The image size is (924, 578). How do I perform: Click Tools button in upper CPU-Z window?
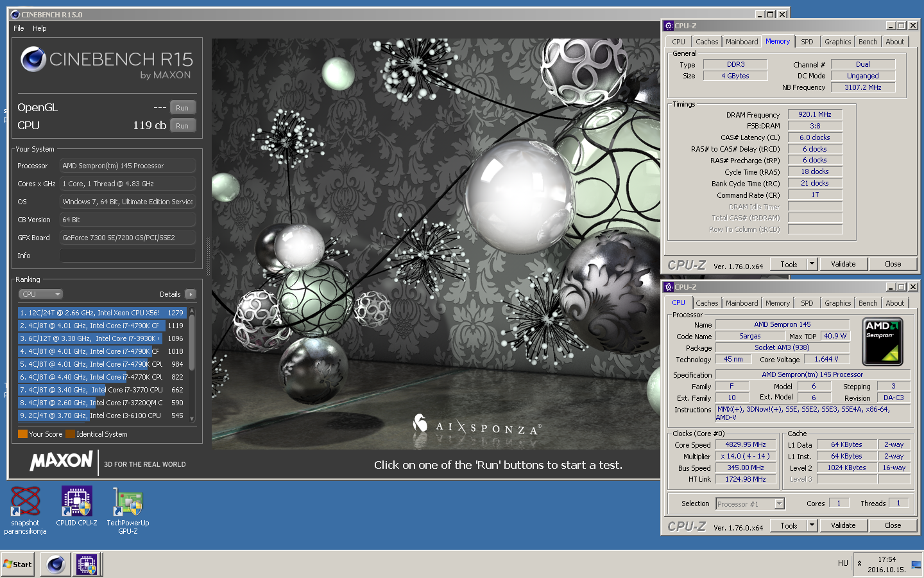coord(789,264)
